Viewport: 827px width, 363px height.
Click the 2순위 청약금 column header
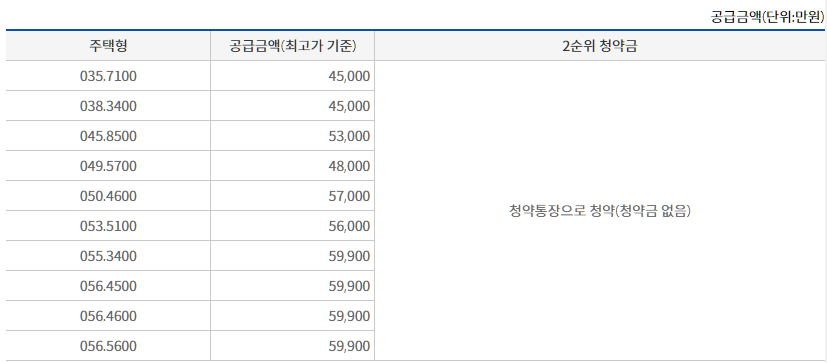600,46
